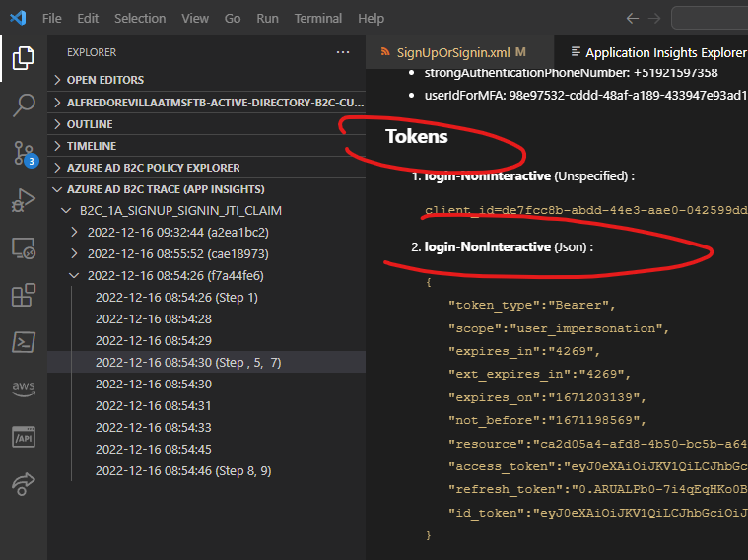This screenshot has width=748, height=560.
Task: Click login-NonInteractive (Unspecified) entry
Action: point(529,176)
